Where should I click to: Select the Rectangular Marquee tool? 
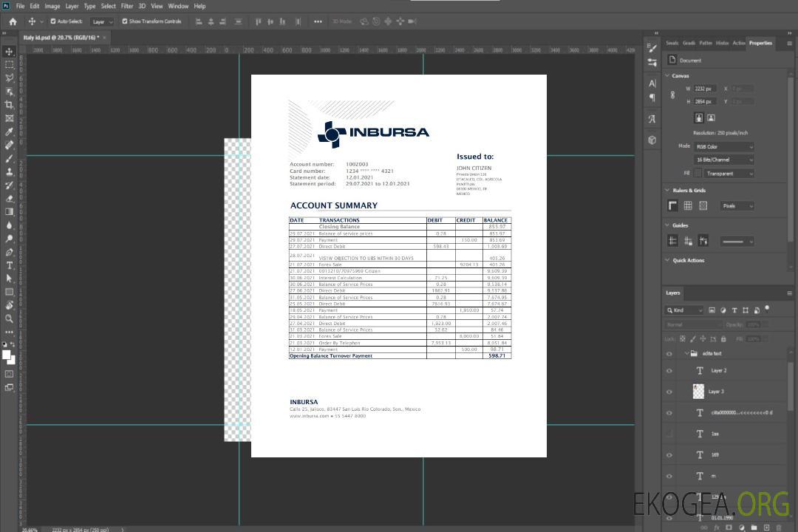[x=9, y=65]
